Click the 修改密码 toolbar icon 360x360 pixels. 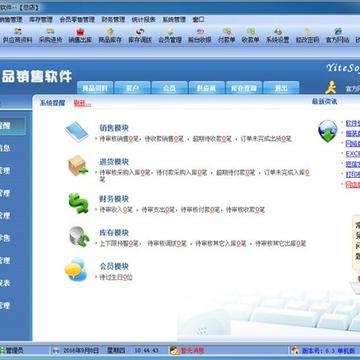(x=308, y=36)
